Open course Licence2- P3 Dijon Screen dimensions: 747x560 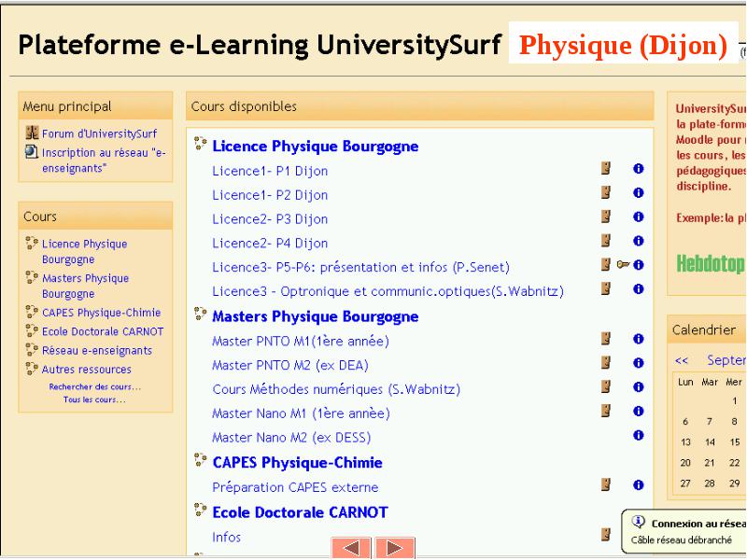(270, 219)
